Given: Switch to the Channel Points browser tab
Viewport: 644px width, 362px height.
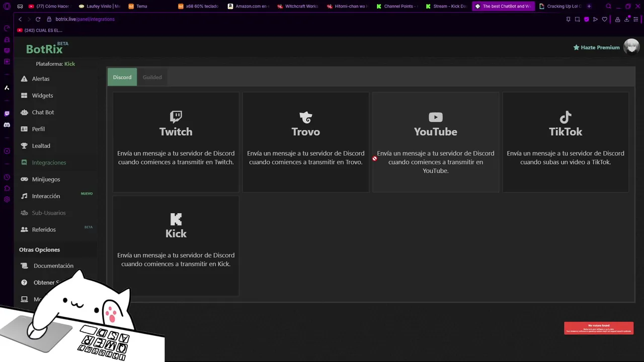Looking at the screenshot, I should tap(397, 7).
